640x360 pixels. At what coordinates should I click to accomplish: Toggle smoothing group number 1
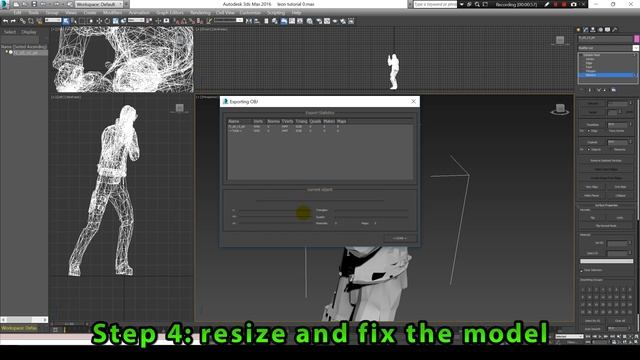pos(583,289)
